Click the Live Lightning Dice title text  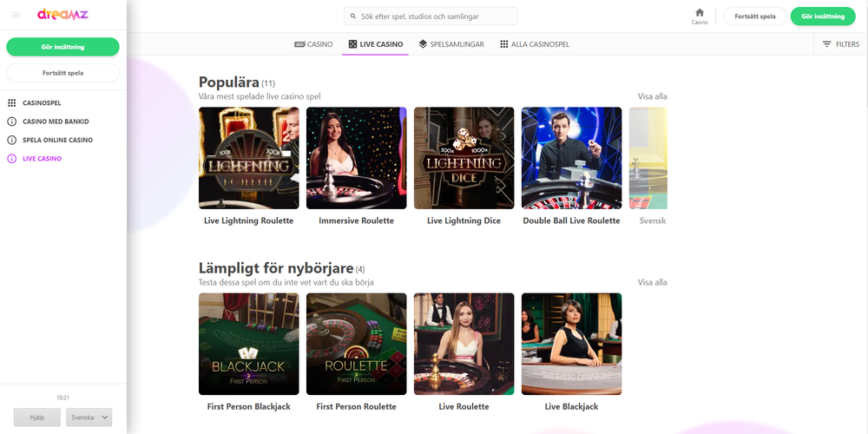point(464,220)
